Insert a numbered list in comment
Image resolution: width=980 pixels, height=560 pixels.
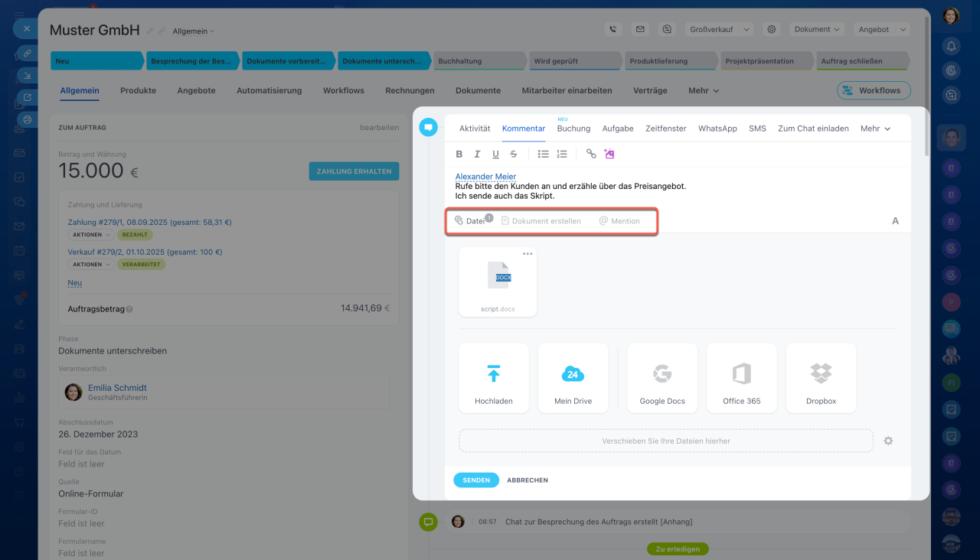coord(562,154)
